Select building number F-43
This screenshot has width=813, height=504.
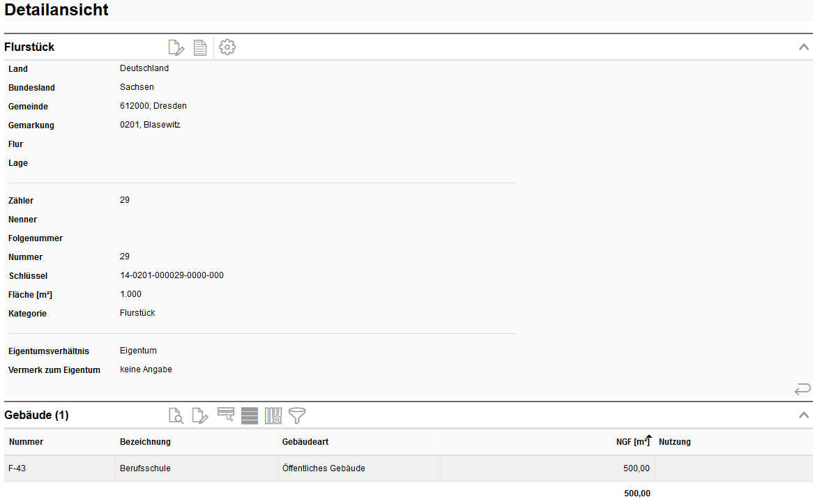coord(17,468)
